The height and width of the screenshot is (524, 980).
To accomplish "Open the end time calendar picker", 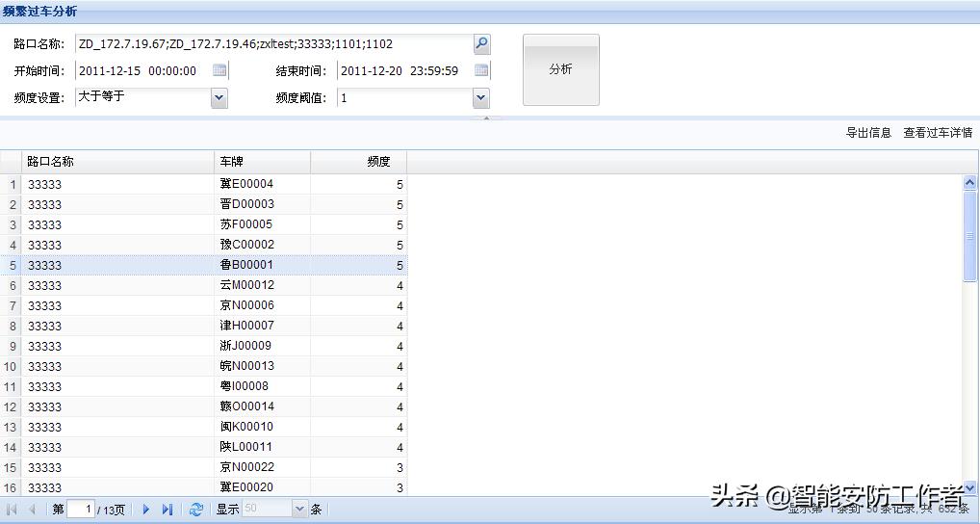I will 481,70.
